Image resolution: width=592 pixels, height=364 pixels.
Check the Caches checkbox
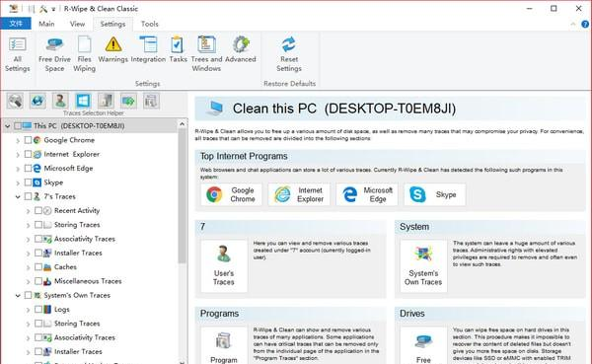point(38,267)
